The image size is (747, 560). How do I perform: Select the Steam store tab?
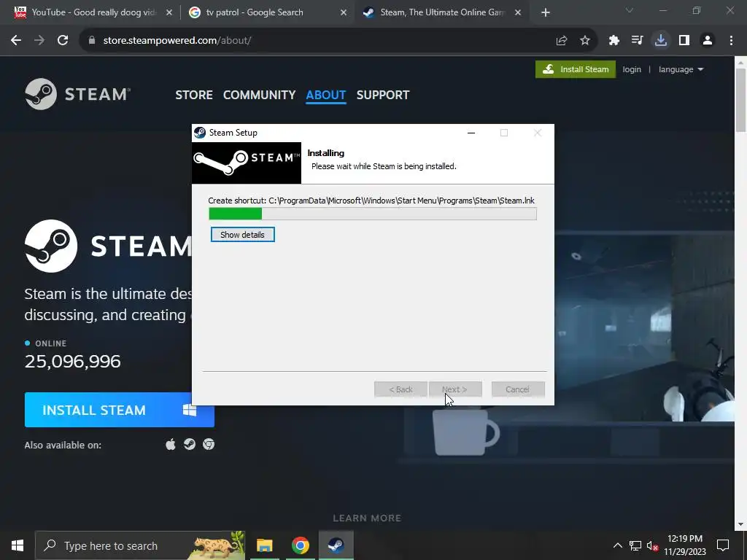point(441,12)
